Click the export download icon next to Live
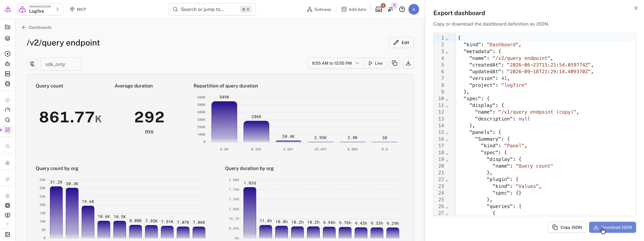The image size is (644, 241). 408,63
